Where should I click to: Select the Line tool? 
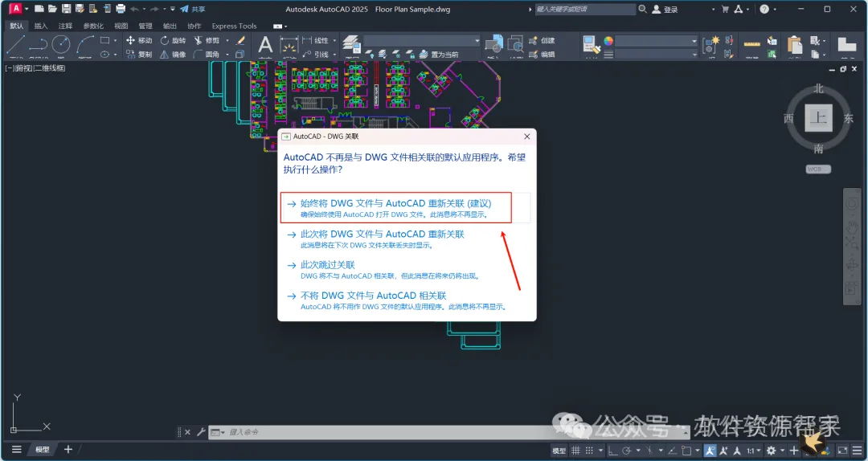15,46
